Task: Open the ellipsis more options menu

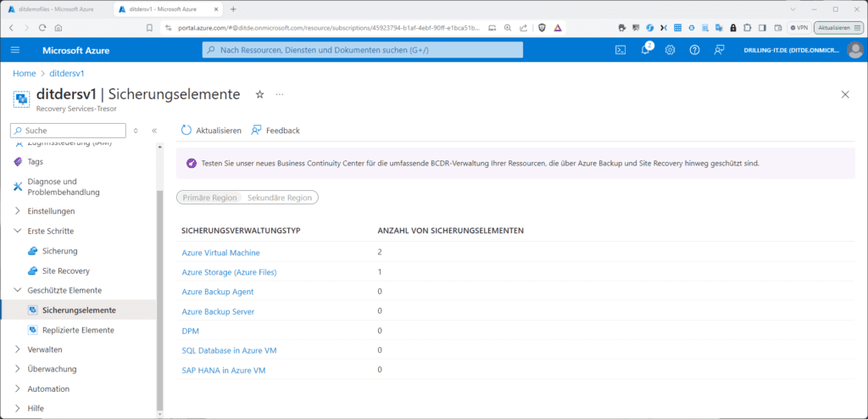Action: pos(280,95)
